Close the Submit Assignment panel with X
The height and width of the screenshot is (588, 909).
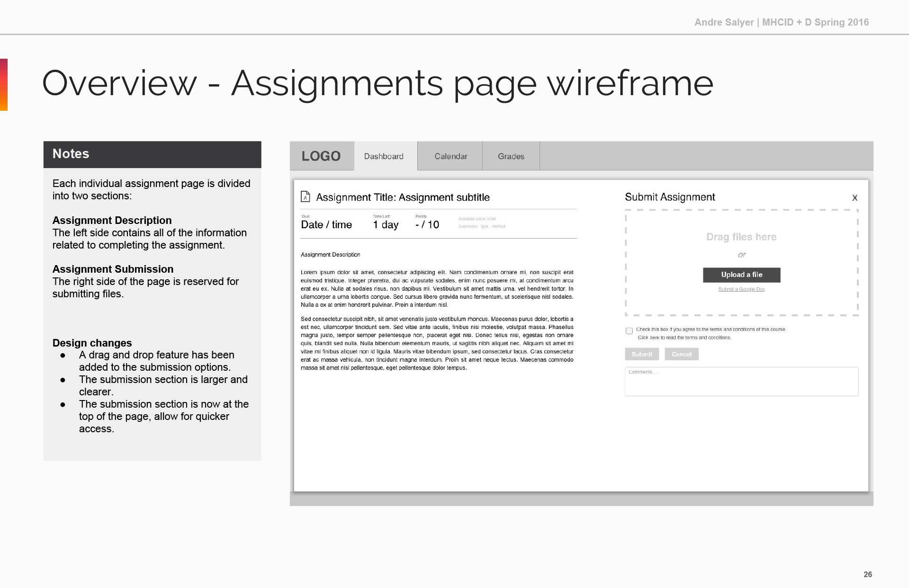click(855, 198)
